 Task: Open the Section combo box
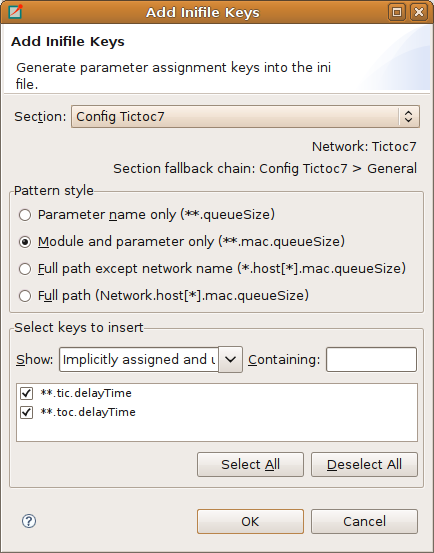click(245, 116)
